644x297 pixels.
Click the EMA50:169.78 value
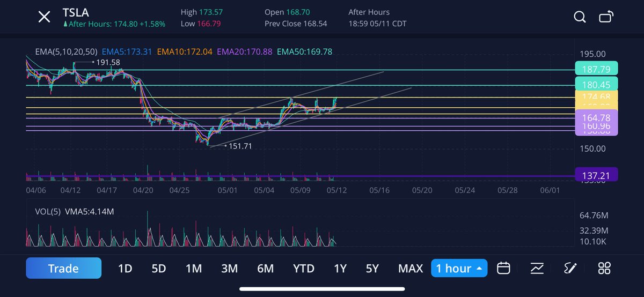[304, 52]
